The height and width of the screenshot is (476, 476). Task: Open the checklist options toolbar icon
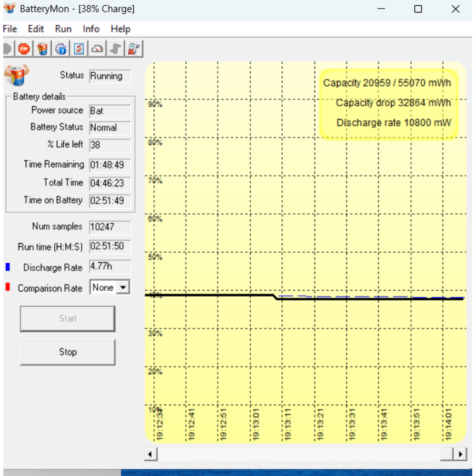click(x=79, y=49)
